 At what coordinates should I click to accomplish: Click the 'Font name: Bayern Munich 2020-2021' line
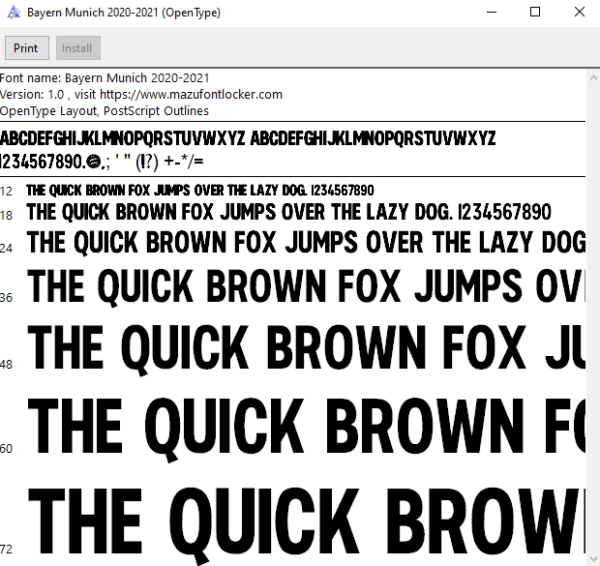click(104, 78)
